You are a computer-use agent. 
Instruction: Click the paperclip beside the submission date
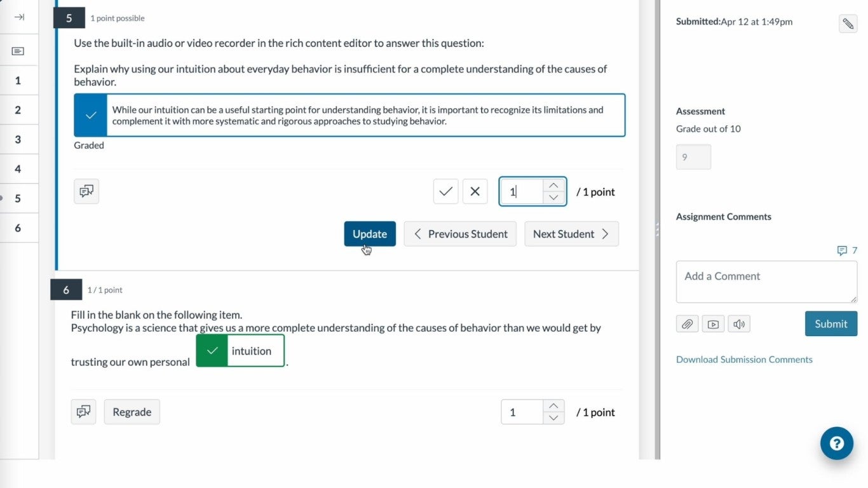pyautogui.click(x=848, y=24)
